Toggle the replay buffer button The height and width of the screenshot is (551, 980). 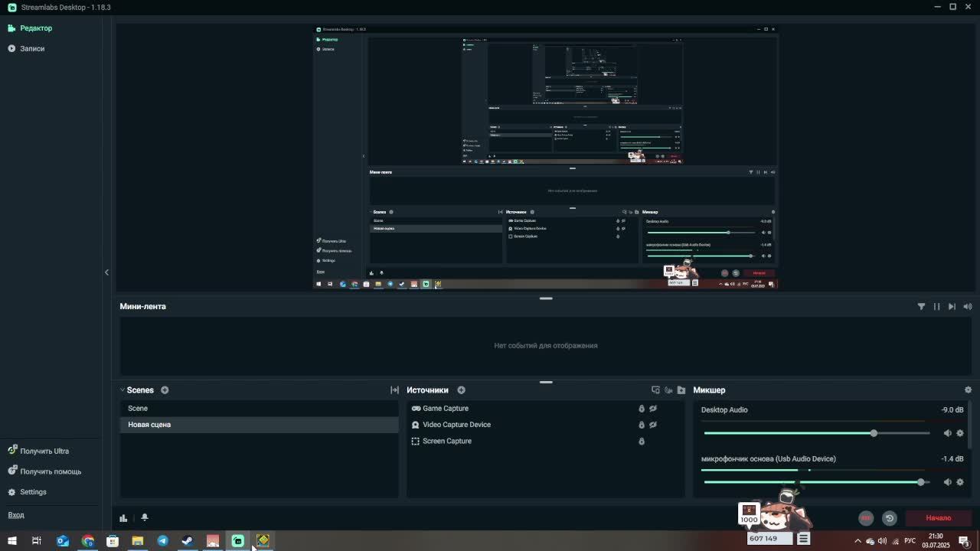pyautogui.click(x=890, y=518)
